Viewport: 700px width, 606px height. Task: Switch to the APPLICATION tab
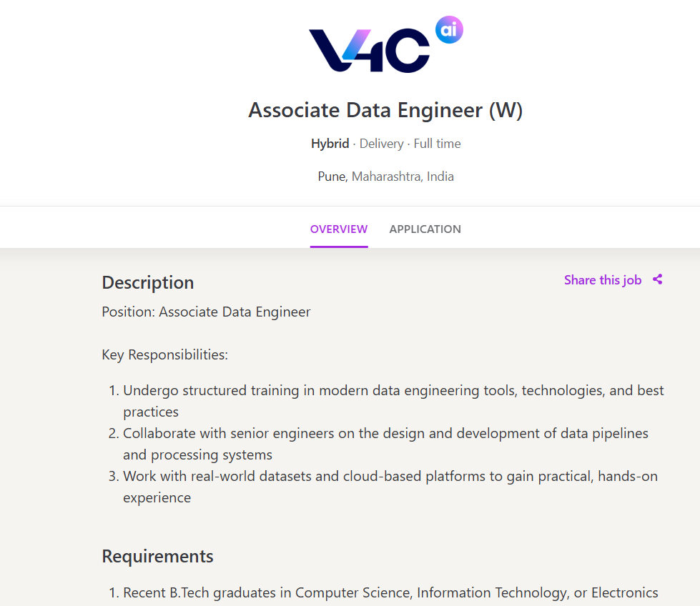click(425, 229)
